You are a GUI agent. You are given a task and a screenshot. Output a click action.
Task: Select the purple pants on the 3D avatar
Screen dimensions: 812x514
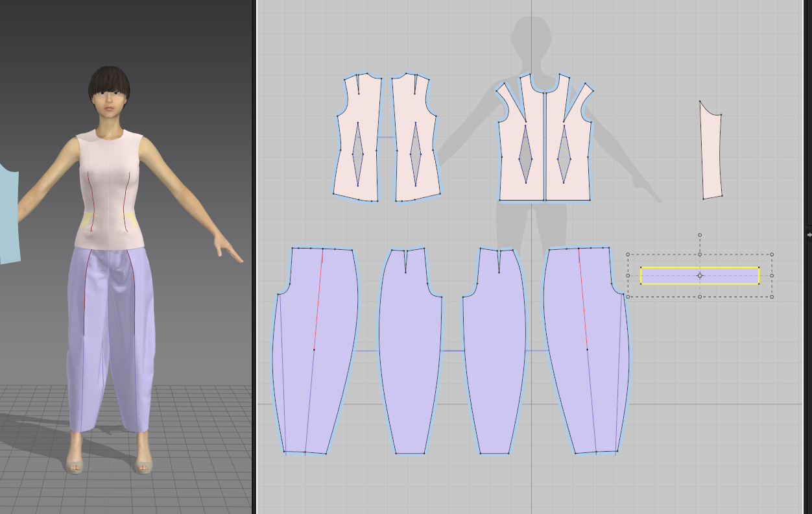[109, 324]
